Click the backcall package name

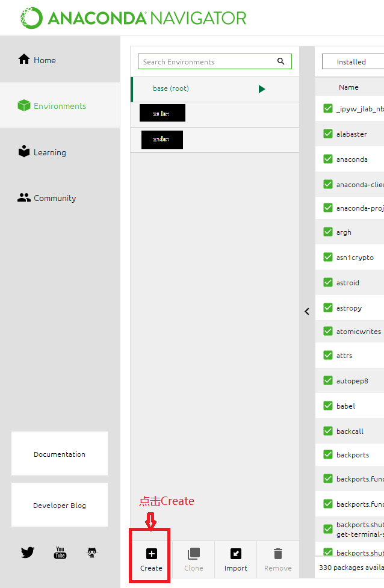coord(350,432)
